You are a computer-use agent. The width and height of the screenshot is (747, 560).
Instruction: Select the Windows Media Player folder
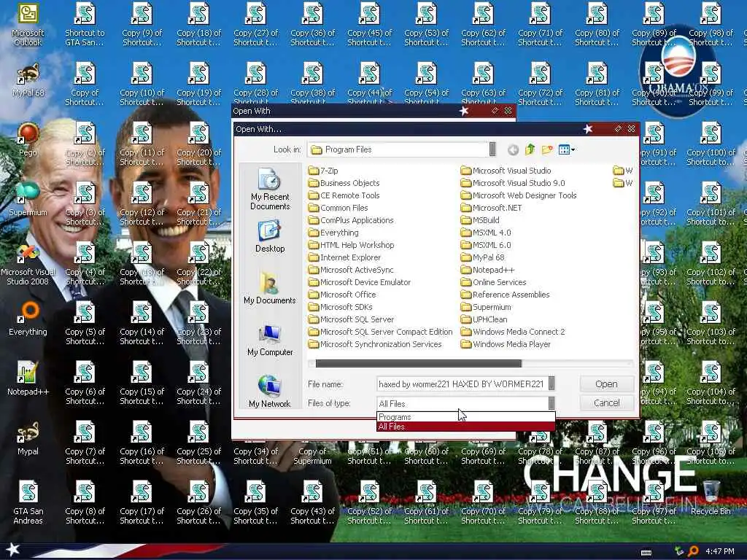point(506,344)
